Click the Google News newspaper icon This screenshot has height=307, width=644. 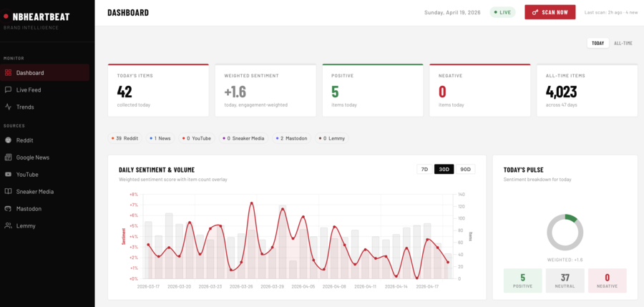click(8, 157)
